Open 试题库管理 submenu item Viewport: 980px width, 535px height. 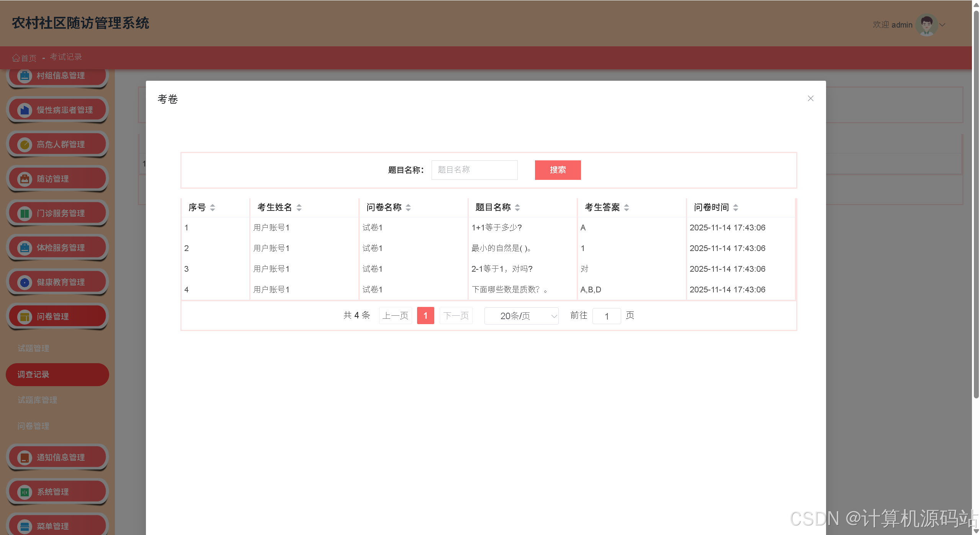click(x=37, y=400)
